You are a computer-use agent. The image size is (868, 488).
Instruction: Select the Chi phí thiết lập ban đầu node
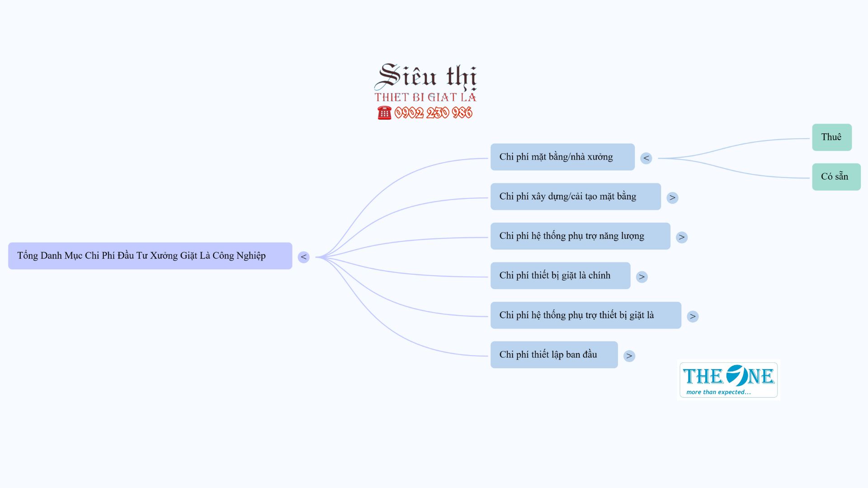point(554,355)
